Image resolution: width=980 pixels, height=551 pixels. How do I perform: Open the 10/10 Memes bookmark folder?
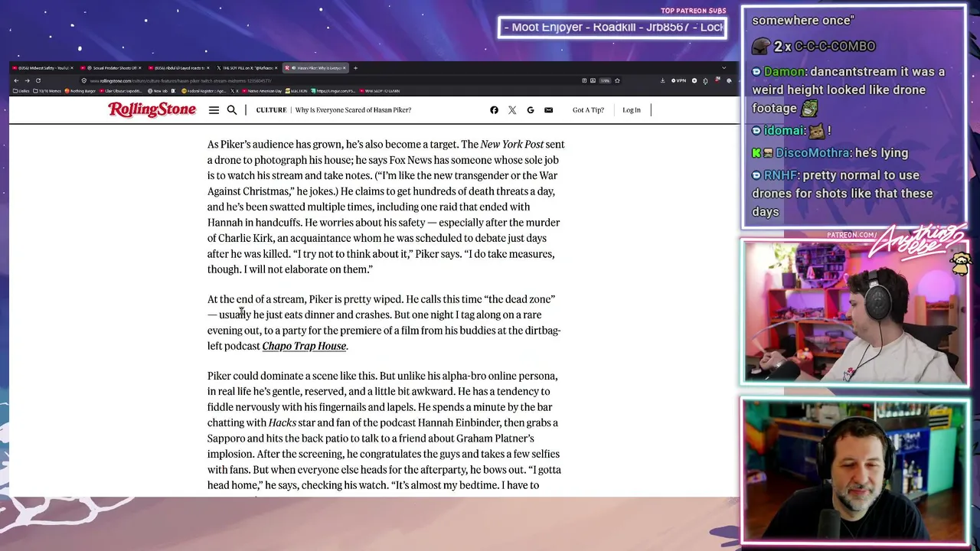tap(47, 91)
